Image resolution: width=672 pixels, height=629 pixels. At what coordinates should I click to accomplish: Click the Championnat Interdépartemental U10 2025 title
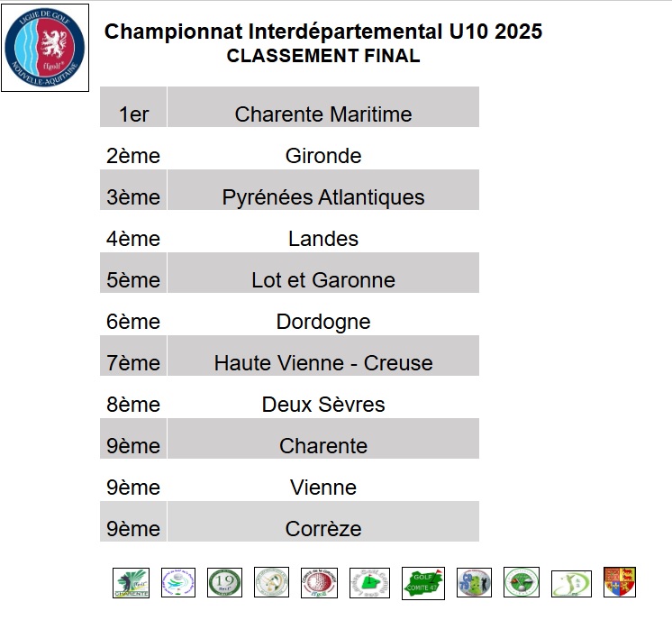[x=323, y=32]
